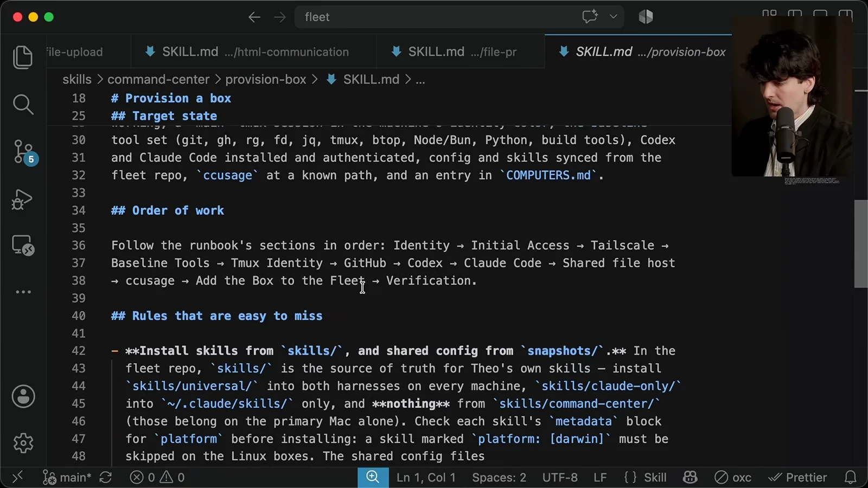
Task: Open the Run and Debug view
Action: 22,200
